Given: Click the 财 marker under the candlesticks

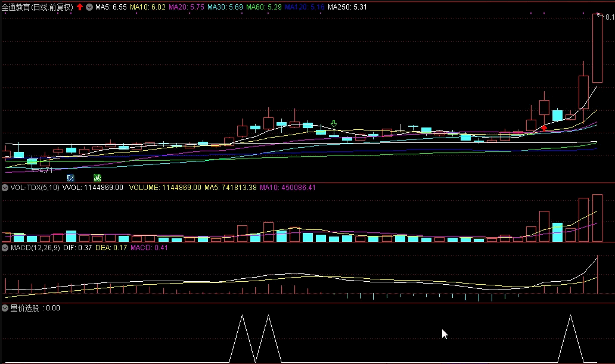Looking at the screenshot, I should coord(70,178).
